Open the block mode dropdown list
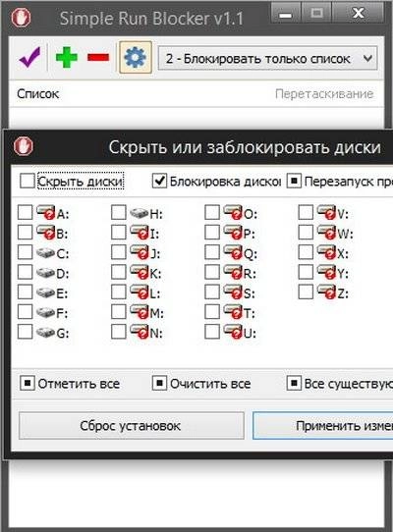Screen dimensions: 393x532 [267, 58]
